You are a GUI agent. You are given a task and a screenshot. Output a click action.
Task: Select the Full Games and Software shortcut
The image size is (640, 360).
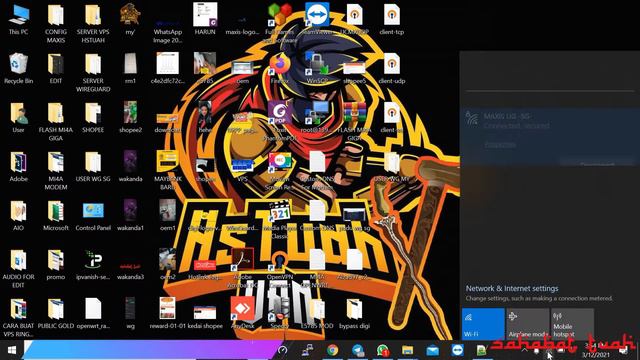280,22
